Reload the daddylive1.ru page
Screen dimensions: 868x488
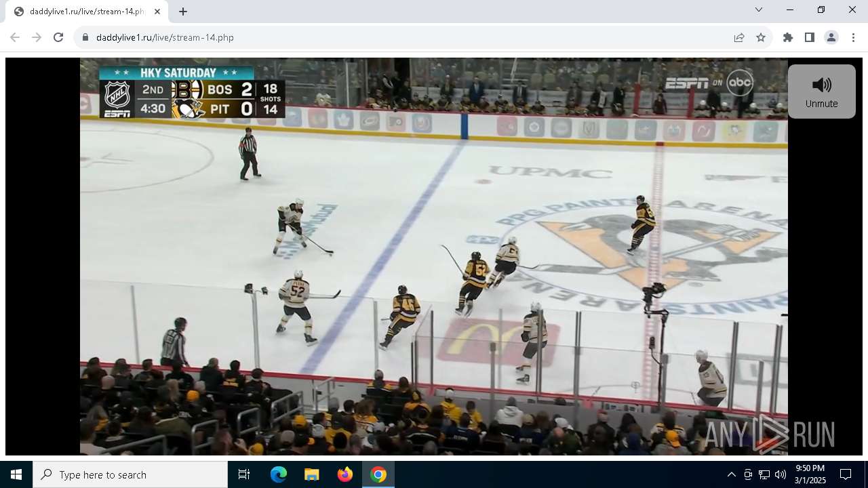[x=58, y=37]
